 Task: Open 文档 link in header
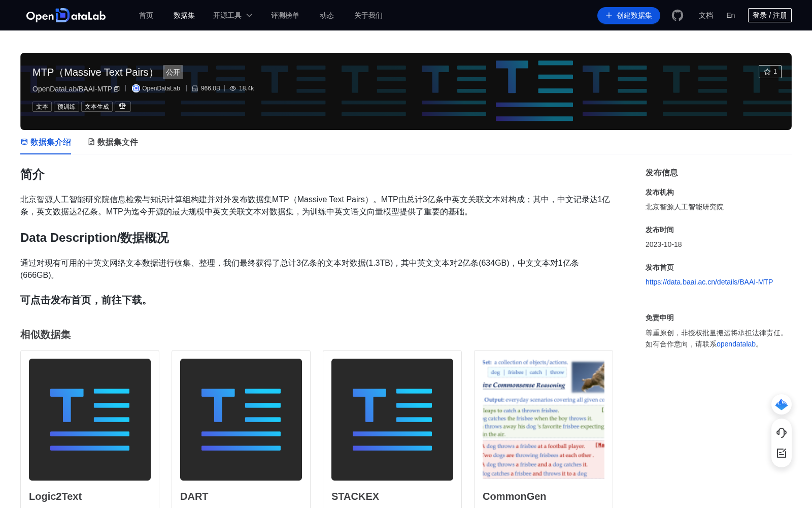click(706, 15)
